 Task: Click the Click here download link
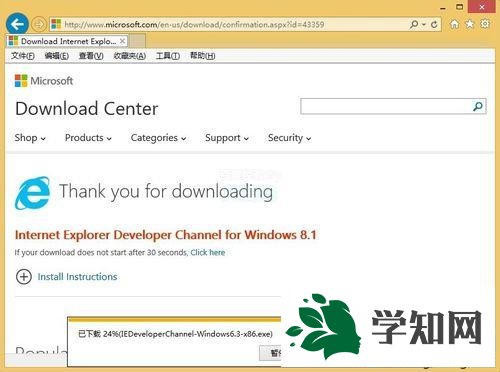pyautogui.click(x=208, y=252)
